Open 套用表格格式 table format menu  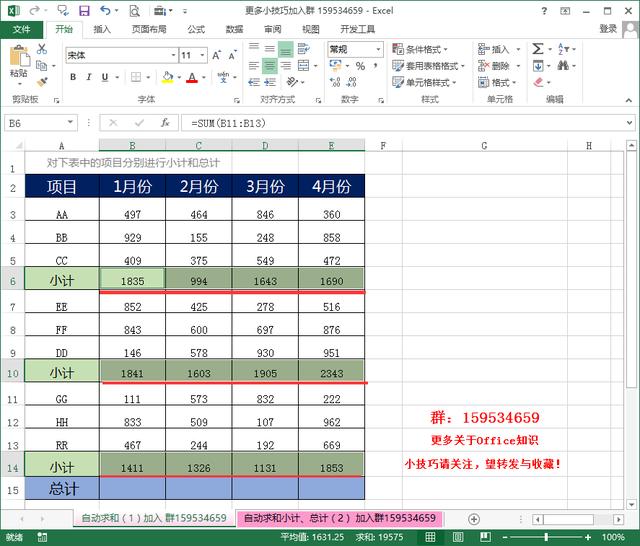[428, 66]
